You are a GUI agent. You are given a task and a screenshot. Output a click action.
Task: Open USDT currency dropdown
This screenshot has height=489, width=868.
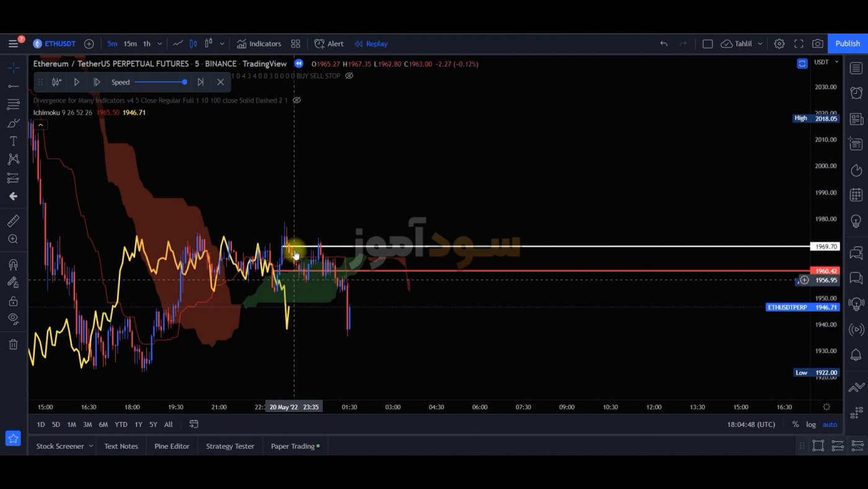click(826, 62)
